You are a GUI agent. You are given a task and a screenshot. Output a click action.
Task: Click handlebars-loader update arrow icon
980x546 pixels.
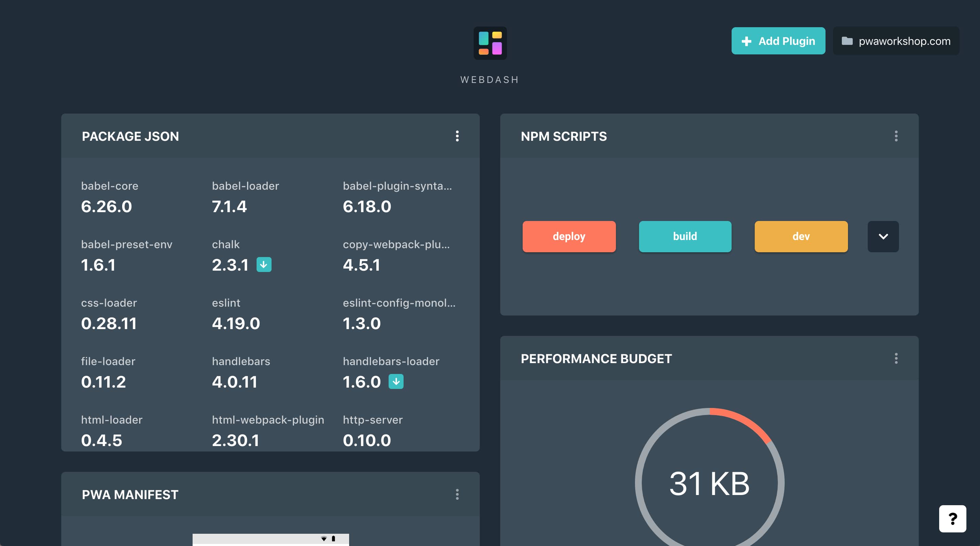tap(396, 381)
